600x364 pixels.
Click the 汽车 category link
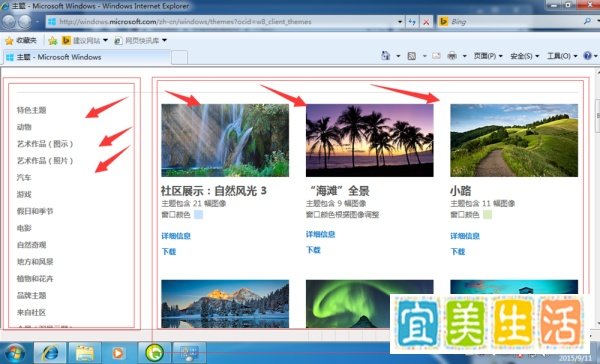(x=24, y=178)
